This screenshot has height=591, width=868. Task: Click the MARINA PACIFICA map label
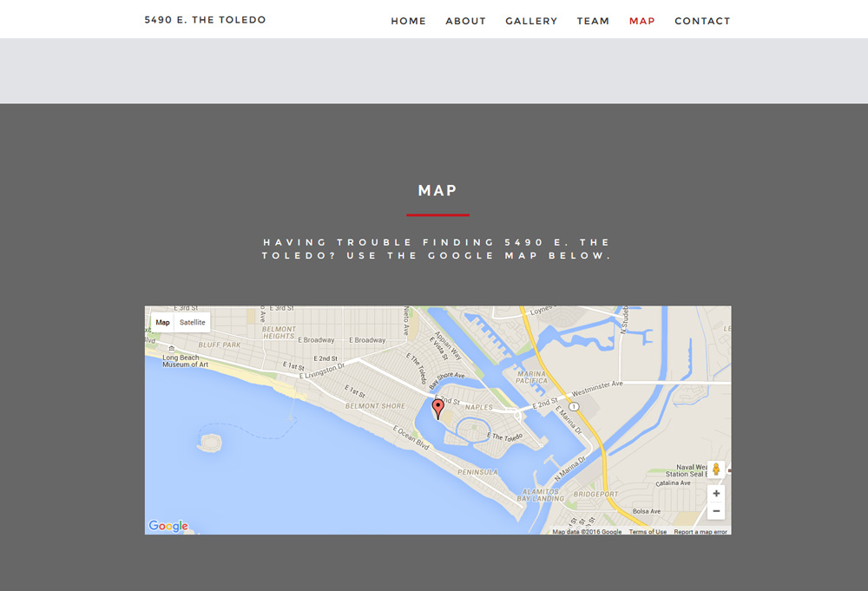531,378
